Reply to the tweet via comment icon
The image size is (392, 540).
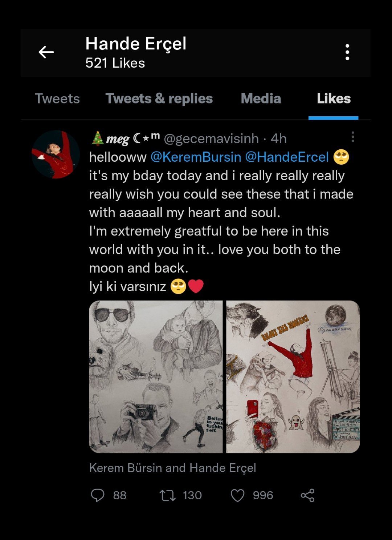[98, 495]
